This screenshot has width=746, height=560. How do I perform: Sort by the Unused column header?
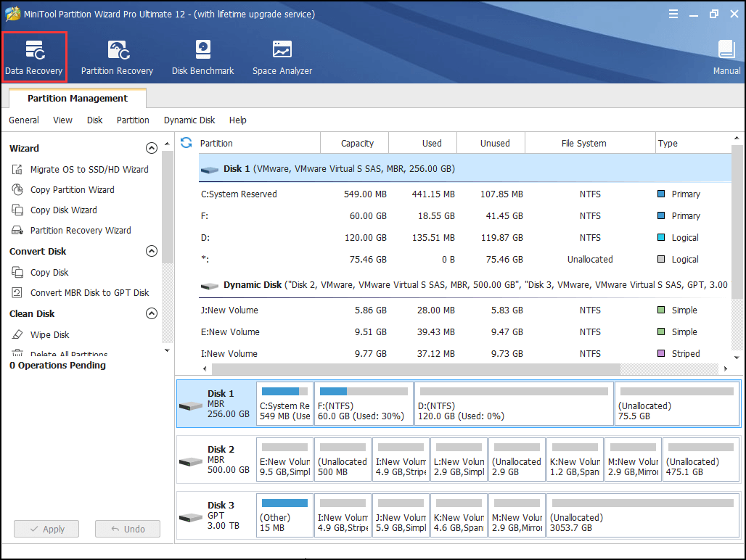coord(491,143)
